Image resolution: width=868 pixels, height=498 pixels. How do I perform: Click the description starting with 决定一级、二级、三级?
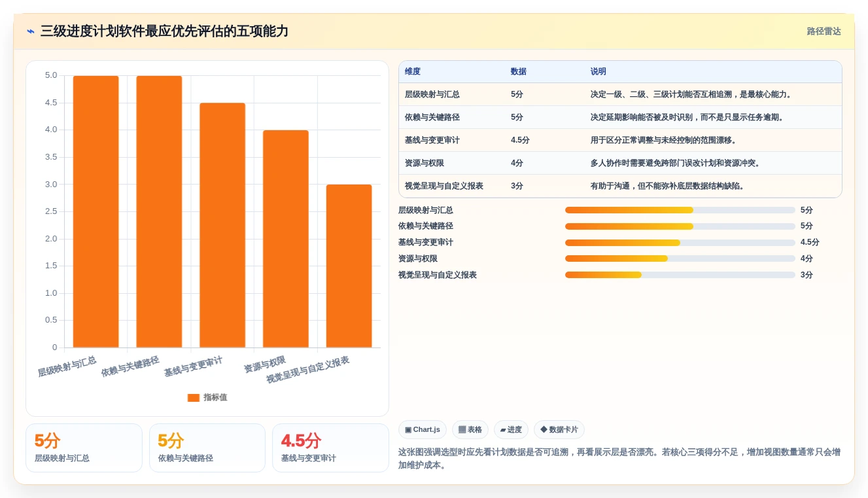coord(692,94)
